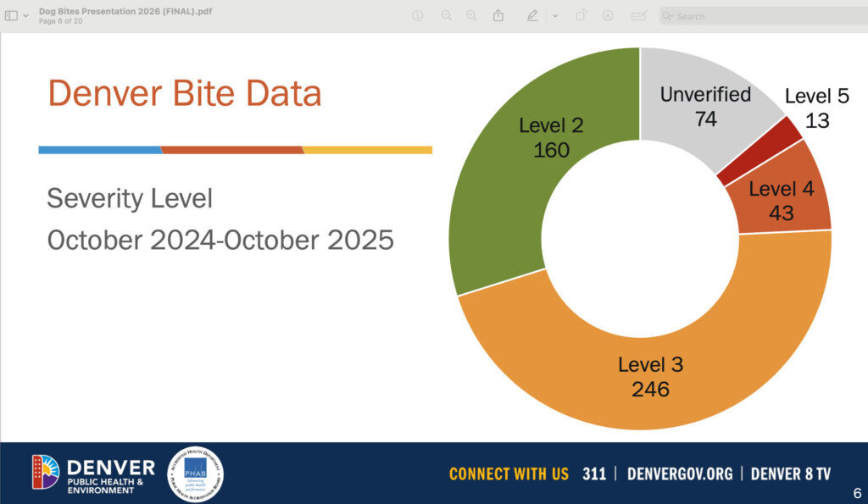The width and height of the screenshot is (868, 504).
Task: Expand the highlight color dropdown arrow
Action: coord(554,15)
